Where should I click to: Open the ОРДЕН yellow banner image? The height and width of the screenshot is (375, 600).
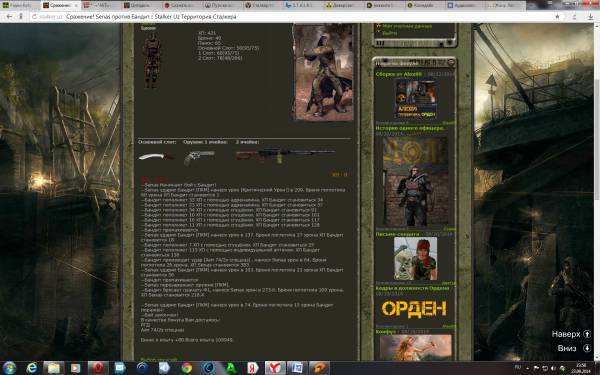pyautogui.click(x=414, y=308)
